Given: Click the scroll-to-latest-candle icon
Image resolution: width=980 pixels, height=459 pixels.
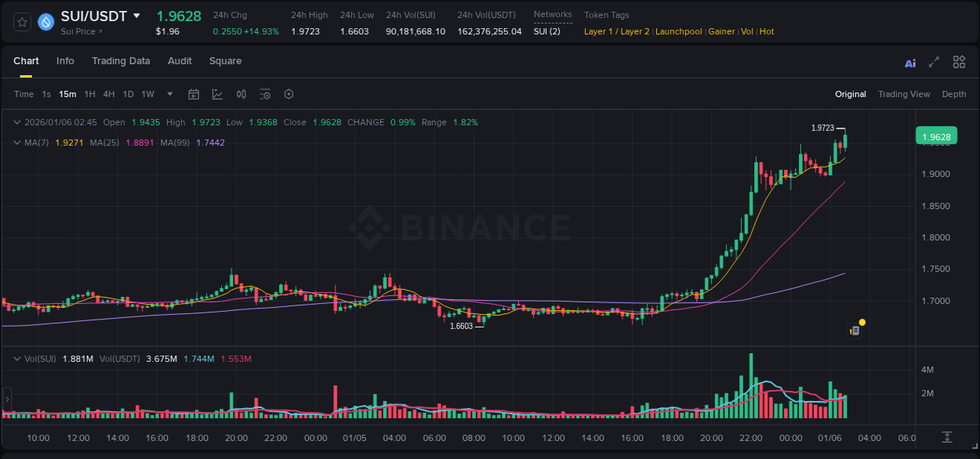Looking at the screenshot, I should [x=946, y=439].
